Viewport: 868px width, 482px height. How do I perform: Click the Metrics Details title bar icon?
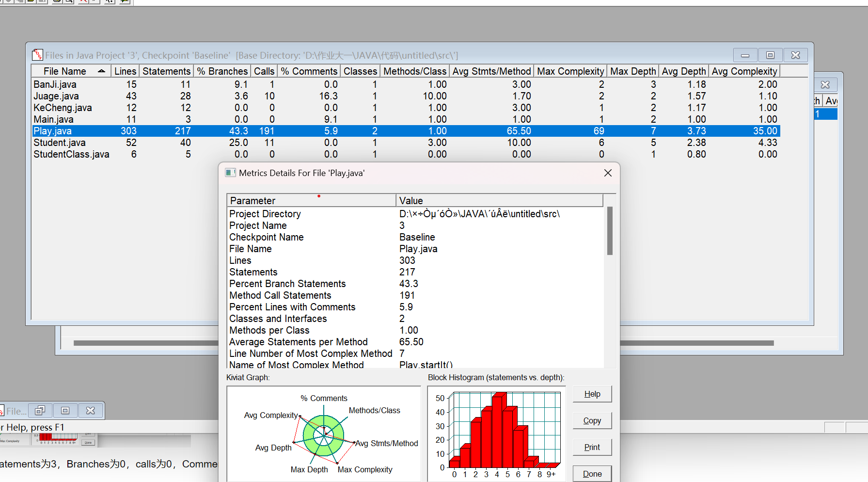(x=231, y=173)
